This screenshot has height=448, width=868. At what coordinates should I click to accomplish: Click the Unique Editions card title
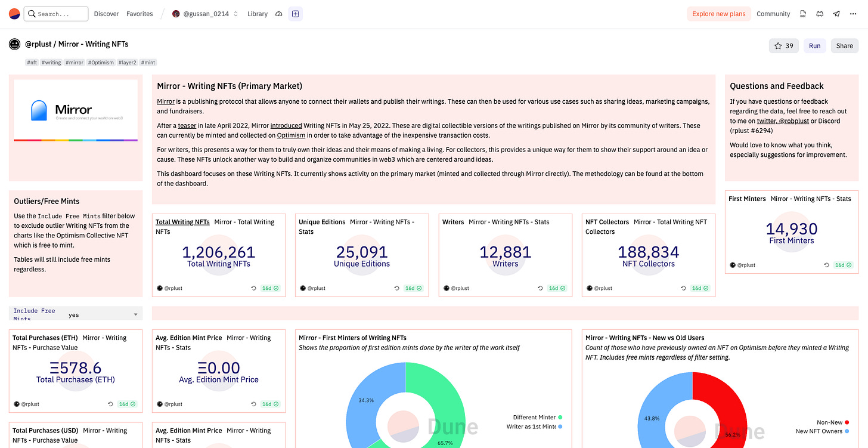point(322,222)
